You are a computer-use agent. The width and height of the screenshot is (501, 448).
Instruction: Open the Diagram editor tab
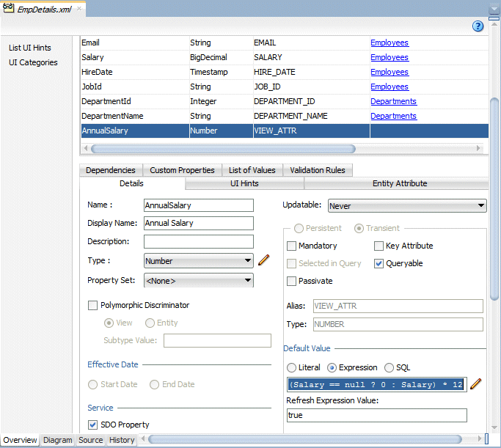pos(58,440)
